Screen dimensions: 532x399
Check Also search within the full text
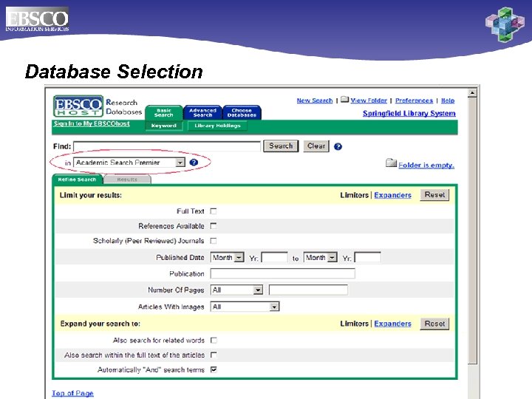pyautogui.click(x=214, y=355)
